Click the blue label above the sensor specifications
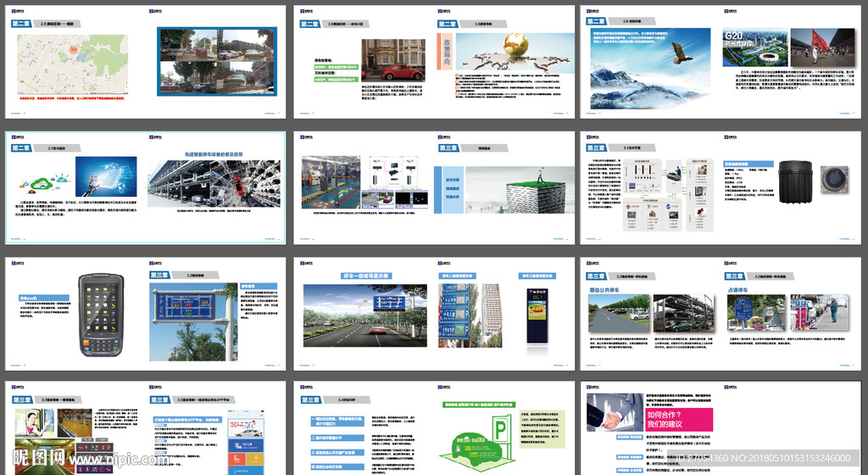Screen dimensions: 868x475 coord(748,165)
